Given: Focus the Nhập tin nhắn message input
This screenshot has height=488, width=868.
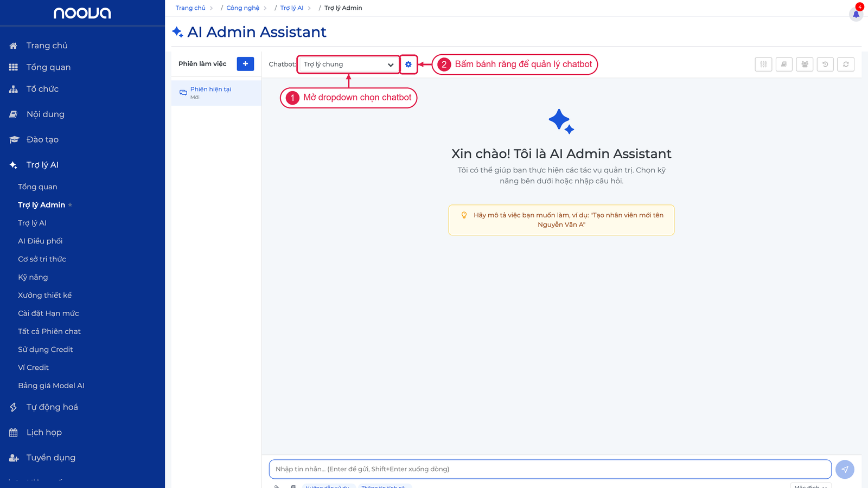Looking at the screenshot, I should click(x=550, y=470).
